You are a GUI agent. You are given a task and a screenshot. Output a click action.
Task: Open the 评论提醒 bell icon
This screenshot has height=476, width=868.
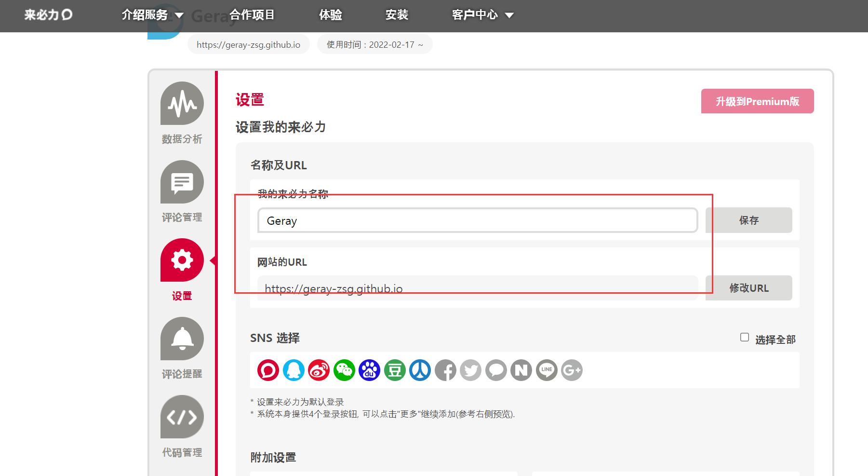pos(182,339)
